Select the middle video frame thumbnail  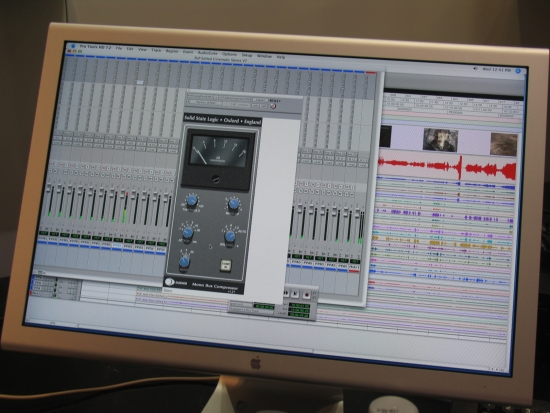pyautogui.click(x=441, y=140)
